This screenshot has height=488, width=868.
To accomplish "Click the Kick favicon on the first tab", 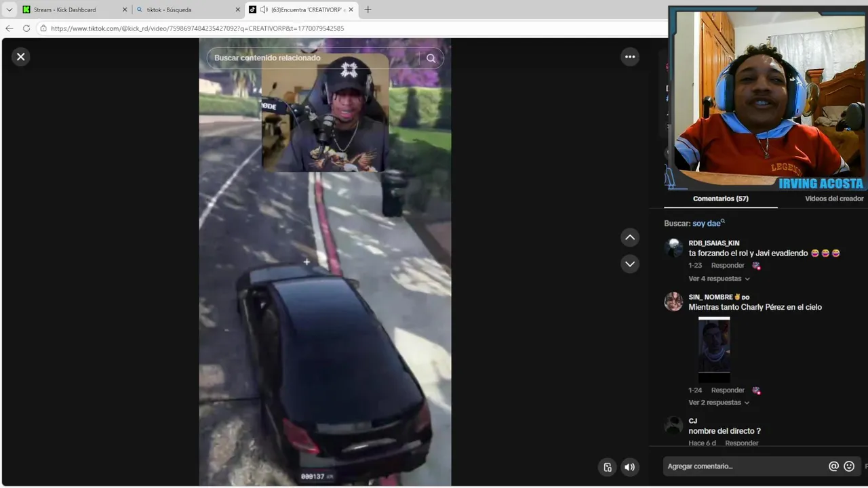I will (x=26, y=9).
